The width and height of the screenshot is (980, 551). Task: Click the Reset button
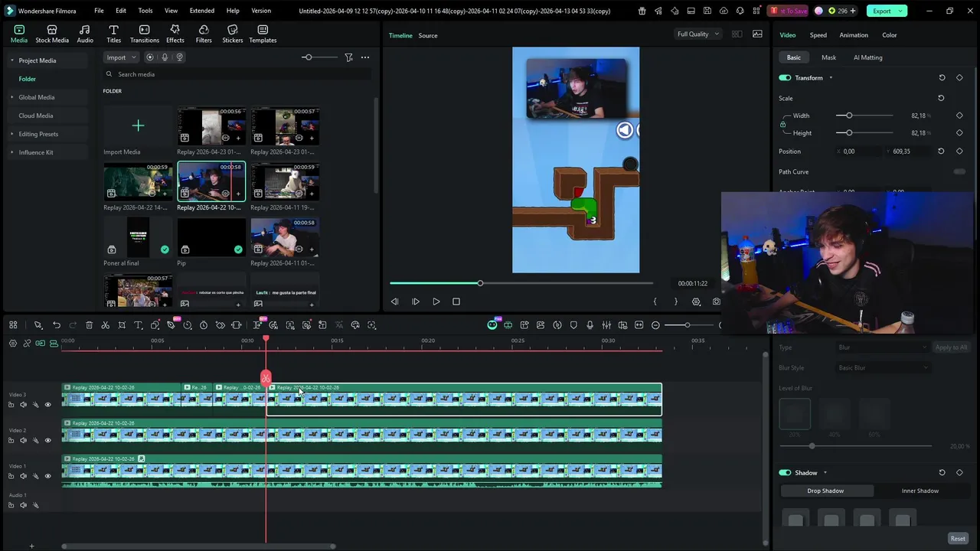click(958, 539)
